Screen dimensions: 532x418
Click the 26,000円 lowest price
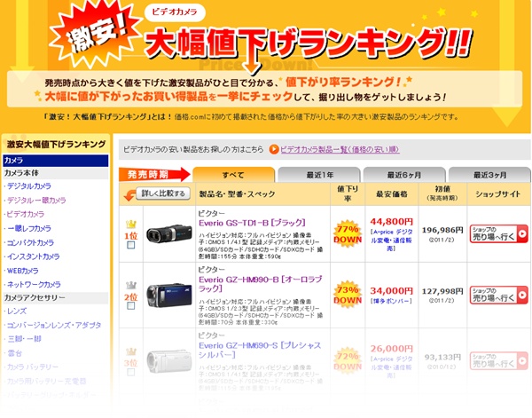tap(392, 349)
